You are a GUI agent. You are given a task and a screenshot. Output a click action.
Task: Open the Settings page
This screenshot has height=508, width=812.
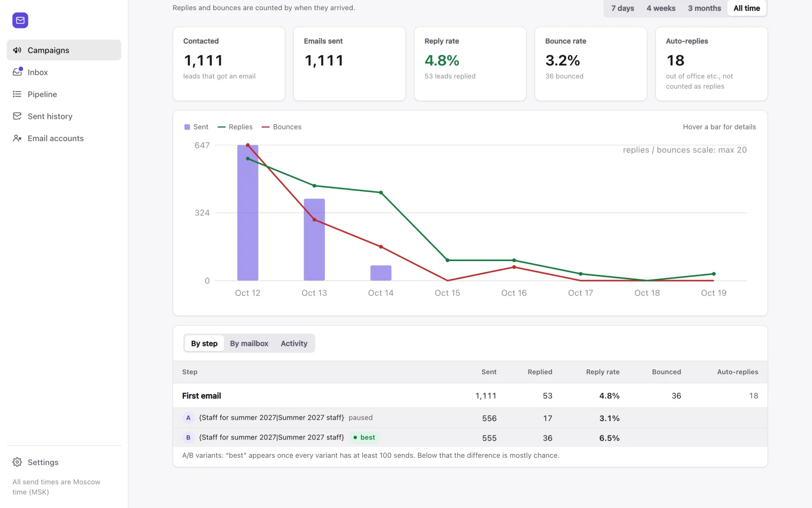pos(64,462)
